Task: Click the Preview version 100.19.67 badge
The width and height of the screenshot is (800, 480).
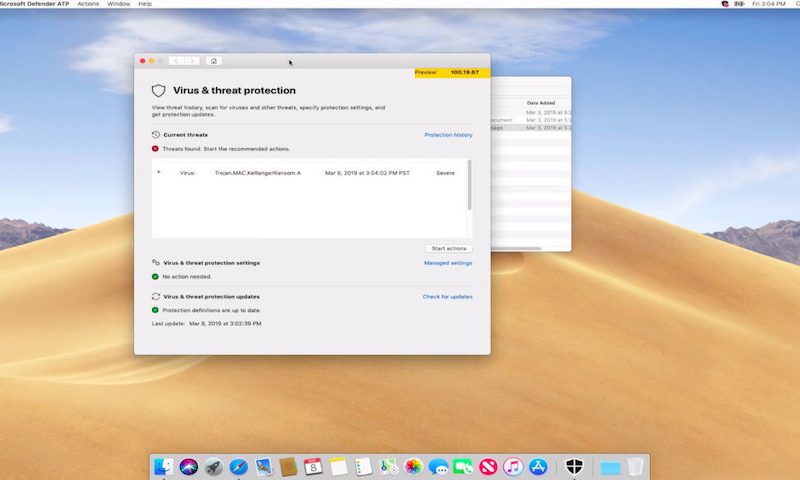Action: pos(453,72)
